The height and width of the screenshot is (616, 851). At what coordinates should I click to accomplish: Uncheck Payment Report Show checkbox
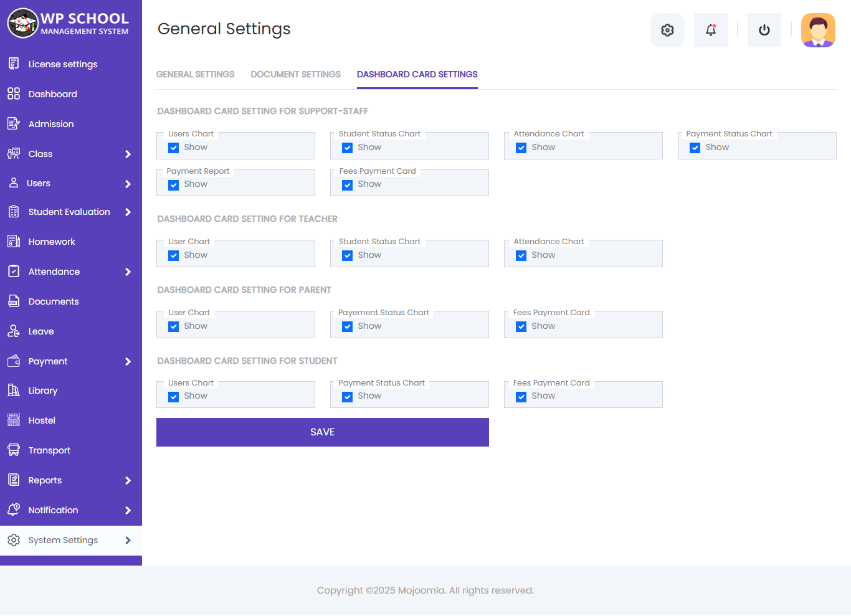(x=174, y=185)
